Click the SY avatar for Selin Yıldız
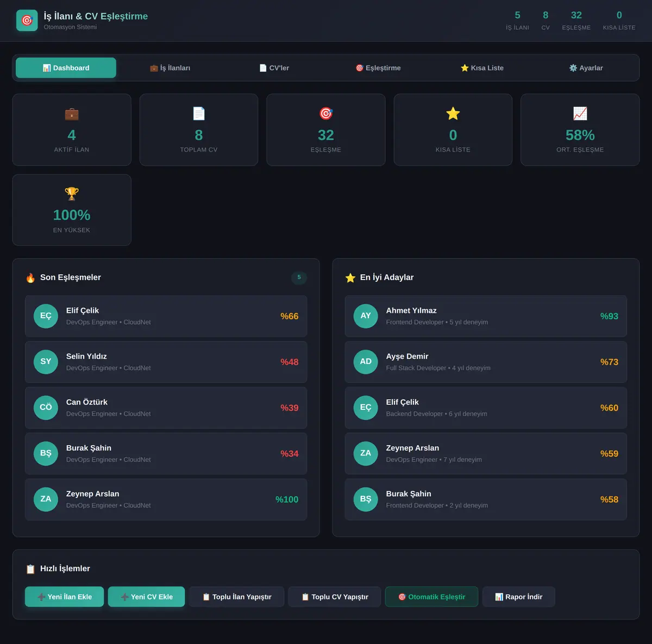 (46, 362)
